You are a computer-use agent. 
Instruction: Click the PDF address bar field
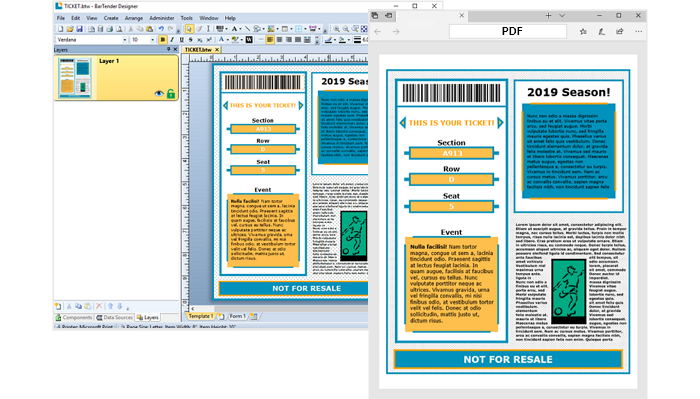point(508,31)
